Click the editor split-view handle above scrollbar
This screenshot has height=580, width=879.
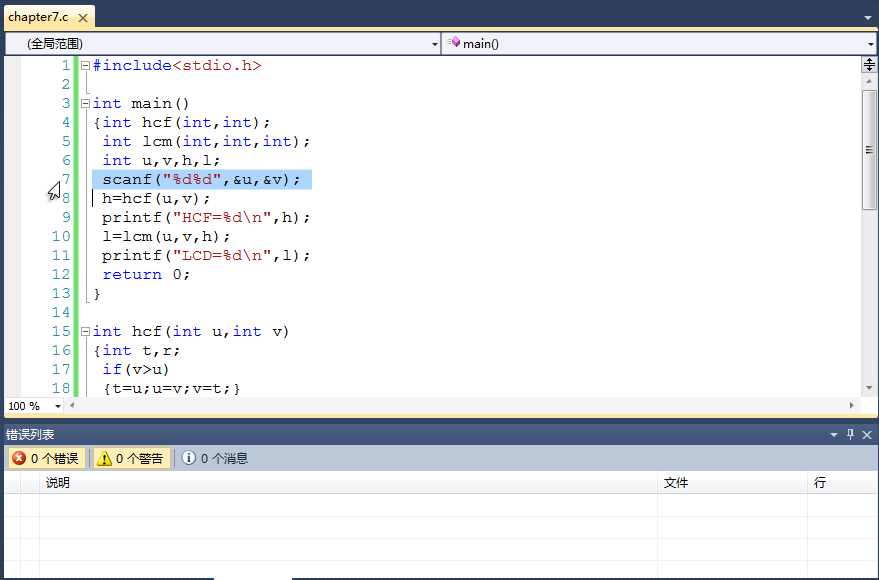(869, 65)
